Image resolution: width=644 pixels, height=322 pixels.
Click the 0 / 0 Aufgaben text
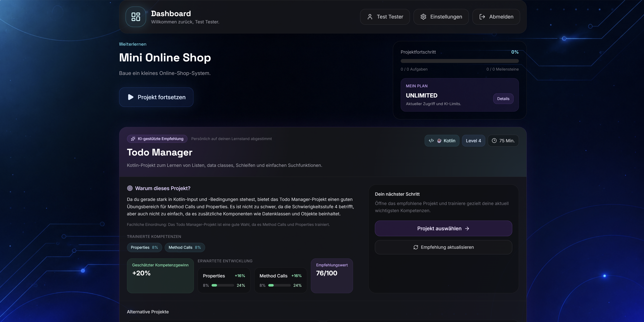(414, 69)
